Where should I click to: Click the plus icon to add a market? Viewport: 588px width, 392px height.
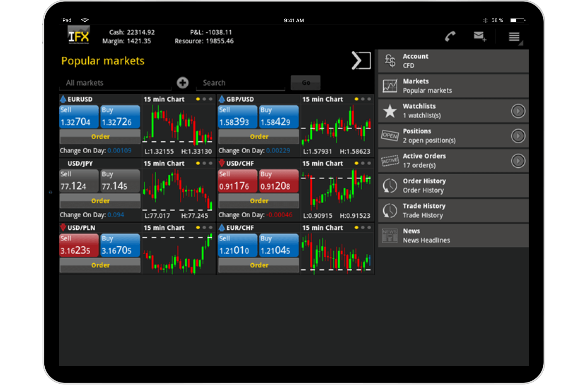tap(183, 82)
